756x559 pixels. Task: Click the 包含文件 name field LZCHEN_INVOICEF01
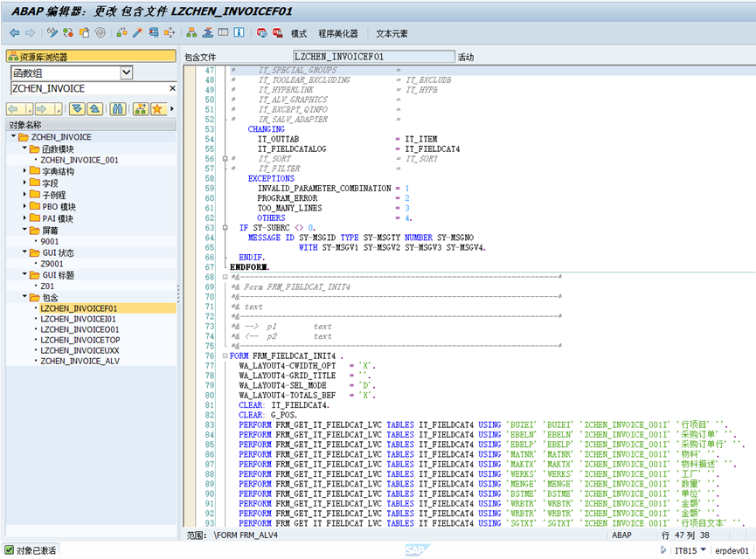(x=374, y=57)
